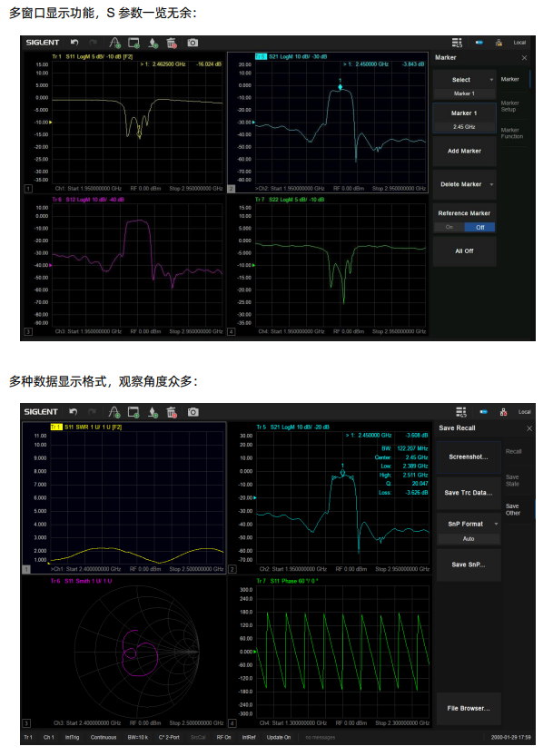Viewport: 553px width, 756px height.
Task: Expand the marker Select dropdown
Action: pyautogui.click(x=491, y=80)
